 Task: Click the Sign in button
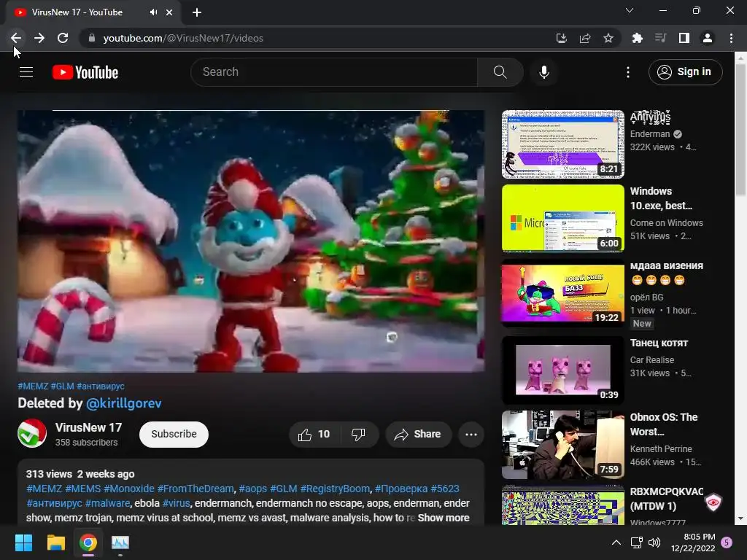pyautogui.click(x=685, y=72)
